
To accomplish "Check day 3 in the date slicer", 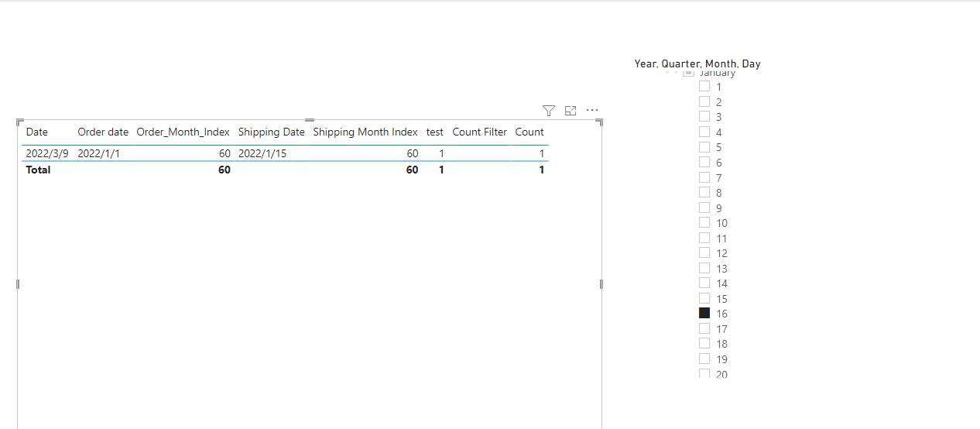I will tap(704, 116).
